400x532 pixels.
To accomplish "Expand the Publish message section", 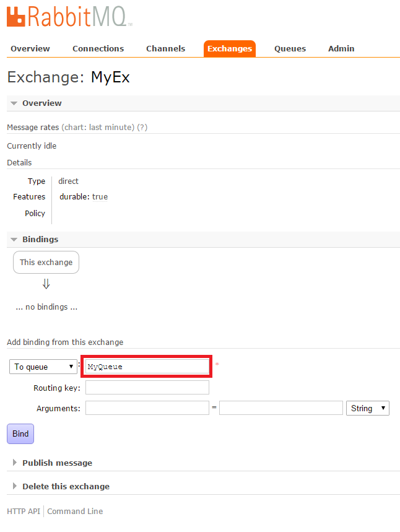I will click(57, 463).
